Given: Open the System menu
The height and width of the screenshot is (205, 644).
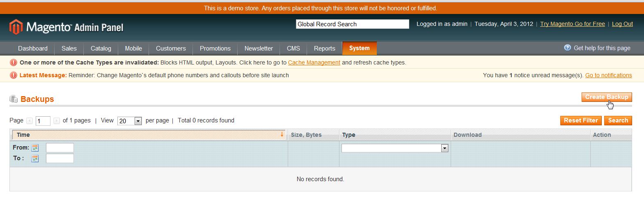Looking at the screenshot, I should pos(360,48).
